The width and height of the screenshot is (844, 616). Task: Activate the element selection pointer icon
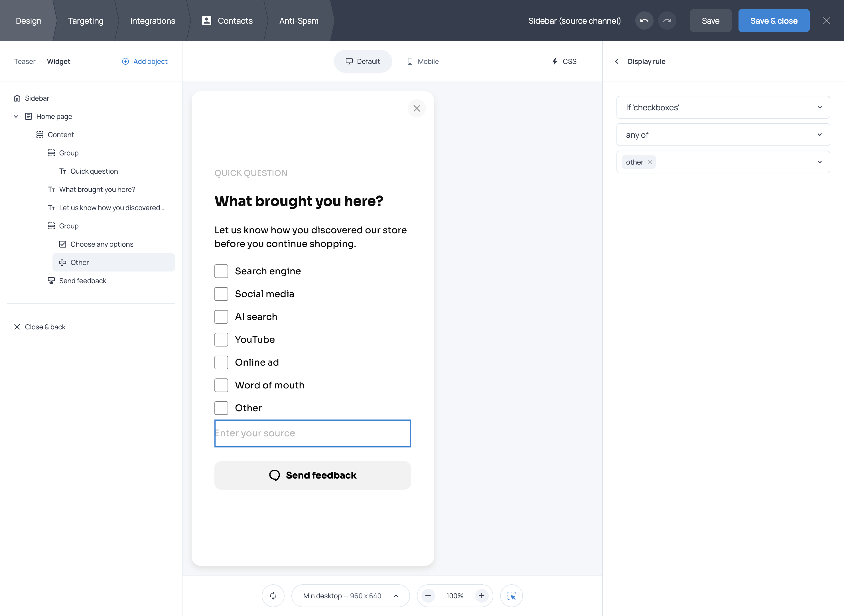click(x=512, y=595)
